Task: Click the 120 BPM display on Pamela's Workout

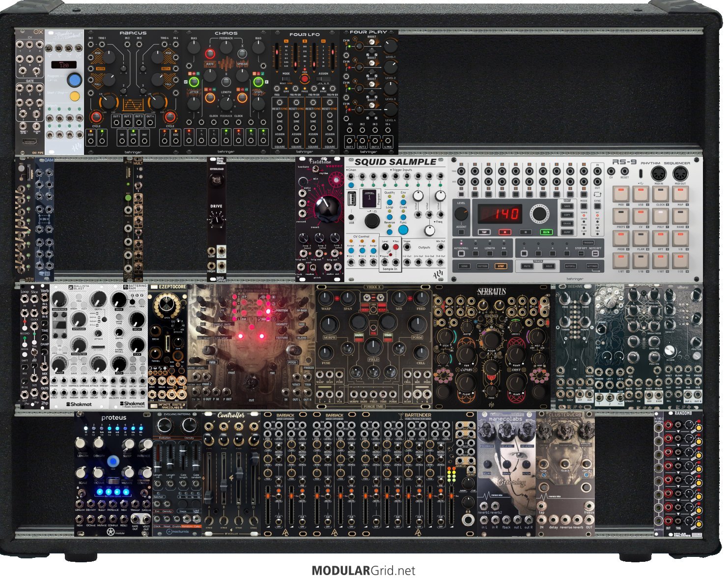Action: (x=65, y=65)
